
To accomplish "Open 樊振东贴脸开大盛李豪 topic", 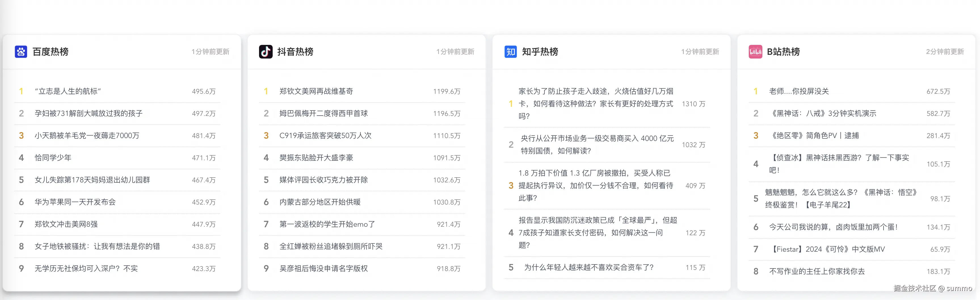I will 316,158.
